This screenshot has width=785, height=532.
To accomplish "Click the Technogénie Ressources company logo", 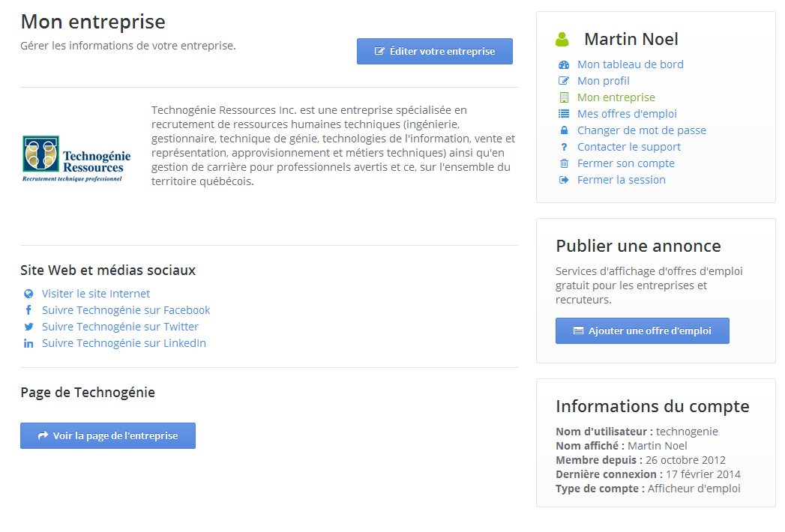I will pos(76,159).
